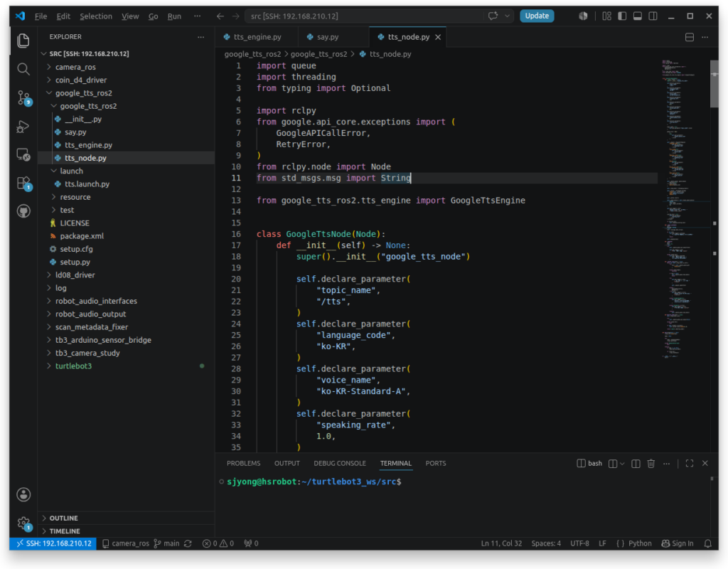Click the SSH: 192.168.210.12 remote indicator

pyautogui.click(x=53, y=543)
